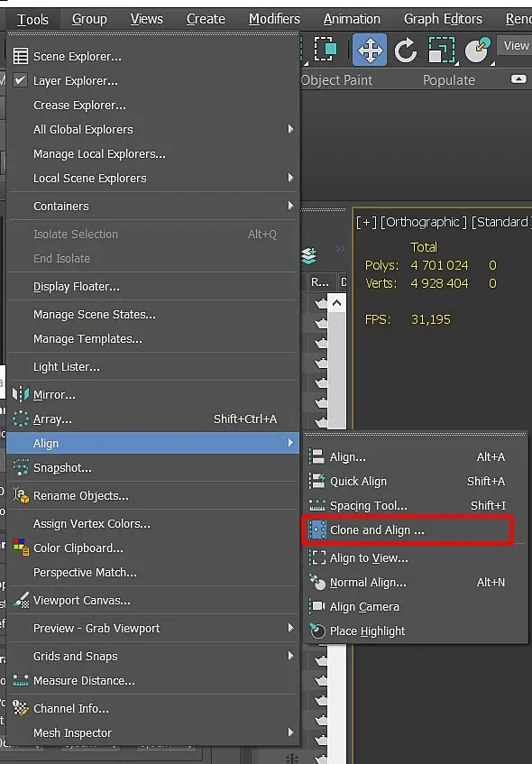Choose Place Highlight icon
The width and height of the screenshot is (532, 764).
(x=317, y=631)
